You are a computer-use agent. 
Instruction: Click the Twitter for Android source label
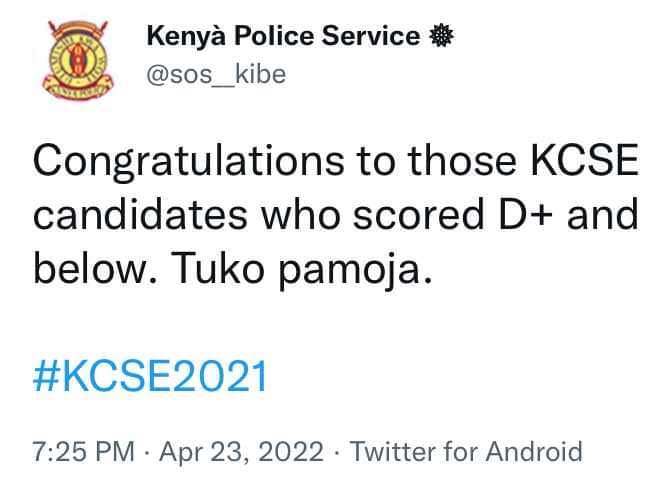click(466, 452)
